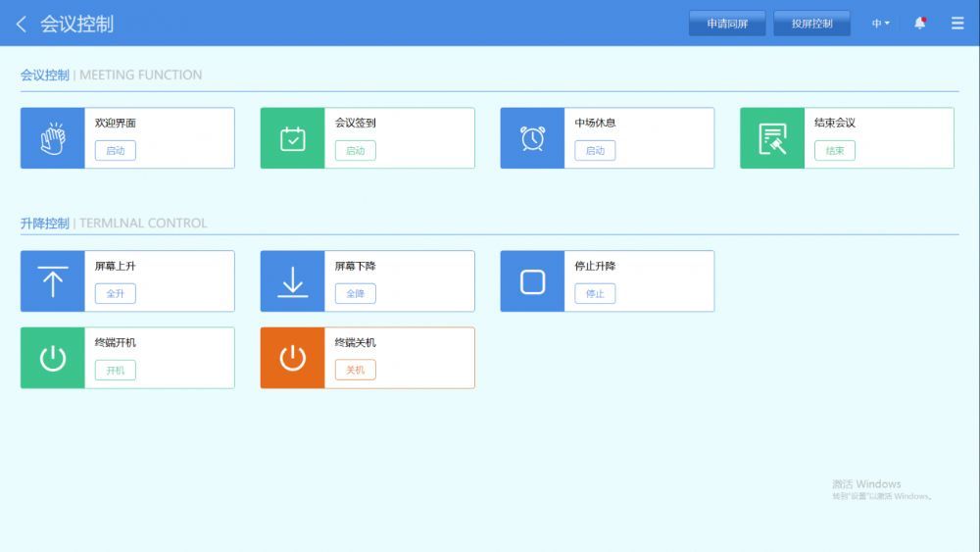Click the alarm clock break icon
The image size is (980, 552).
pyautogui.click(x=532, y=138)
